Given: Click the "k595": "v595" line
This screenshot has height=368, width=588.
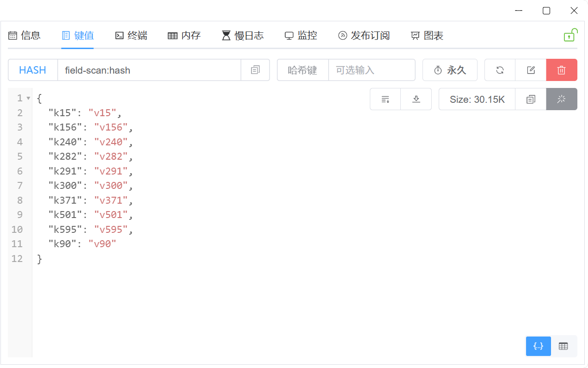Looking at the screenshot, I should (90, 230).
